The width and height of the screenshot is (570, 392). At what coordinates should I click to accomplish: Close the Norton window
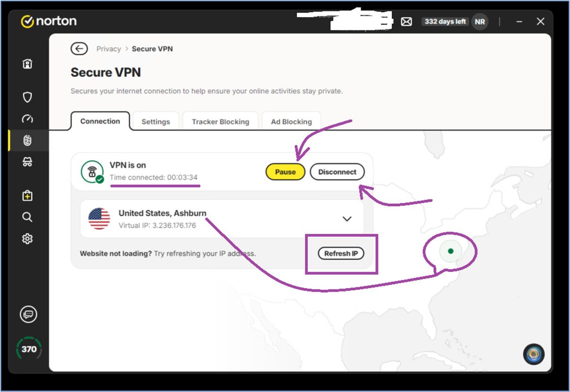coord(541,22)
